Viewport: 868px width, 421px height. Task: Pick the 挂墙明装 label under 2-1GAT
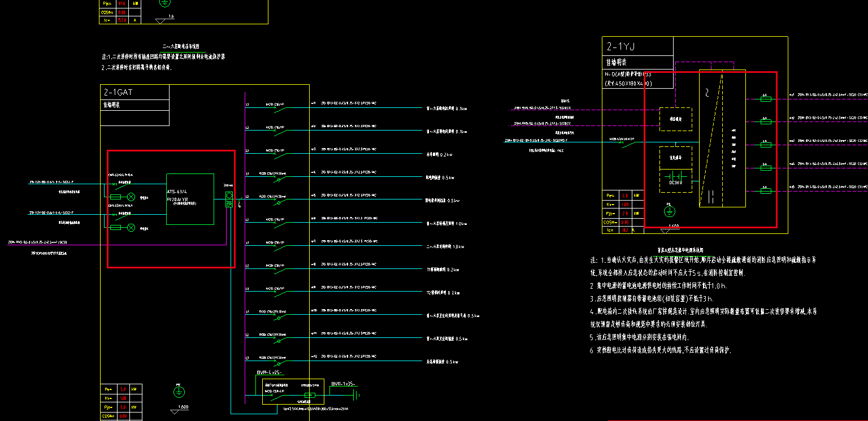click(111, 105)
